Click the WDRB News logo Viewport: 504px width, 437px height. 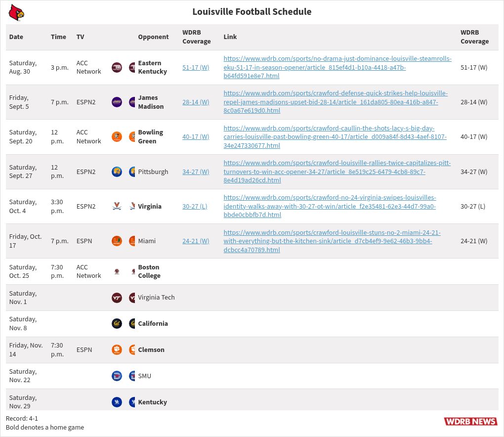pos(470,421)
